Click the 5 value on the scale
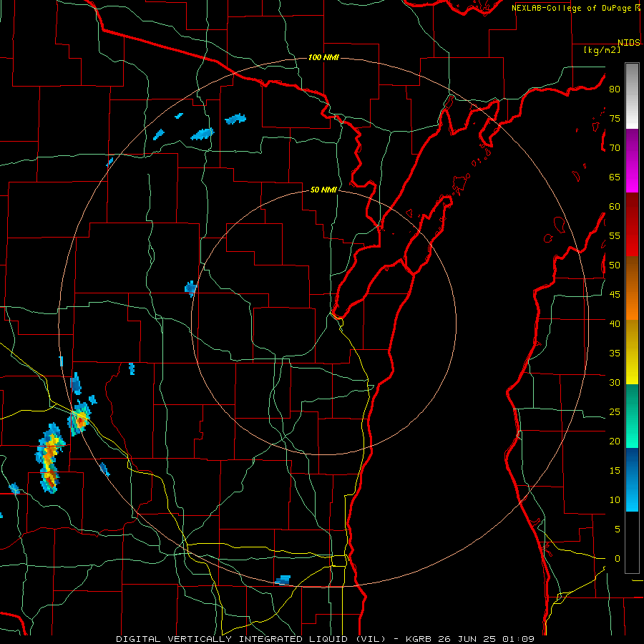Viewport: 644px width, 644px height. point(618,530)
